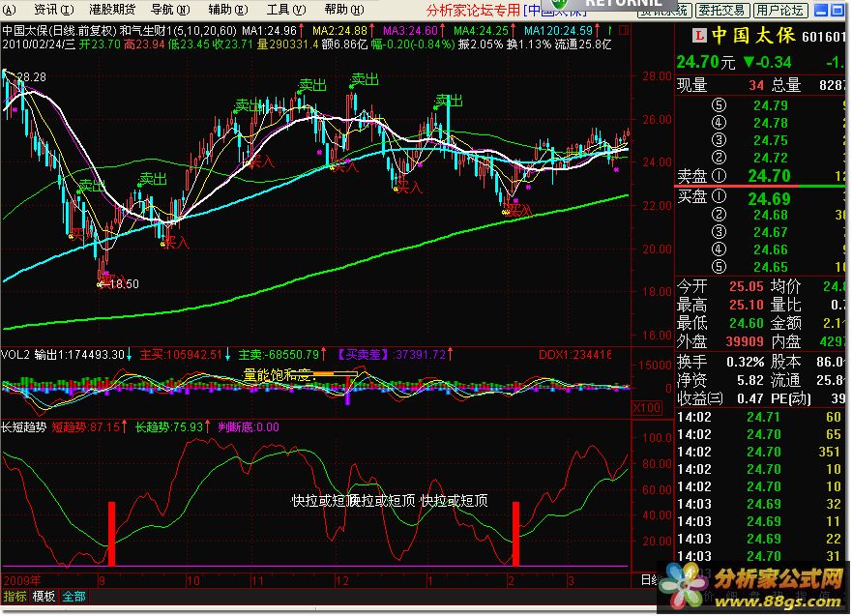Select the best bid price 24.69
The width and height of the screenshot is (852, 616).
769,199
